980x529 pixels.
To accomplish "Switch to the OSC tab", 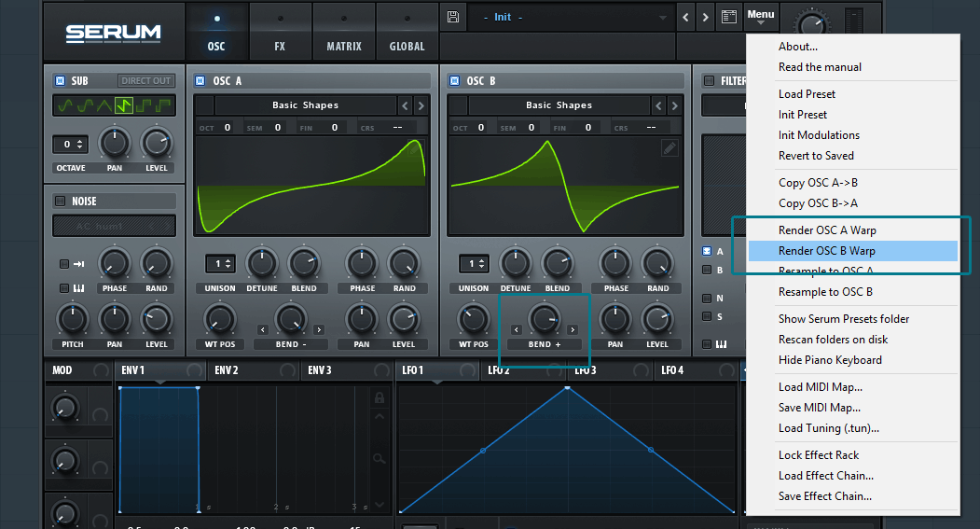I will [216, 32].
